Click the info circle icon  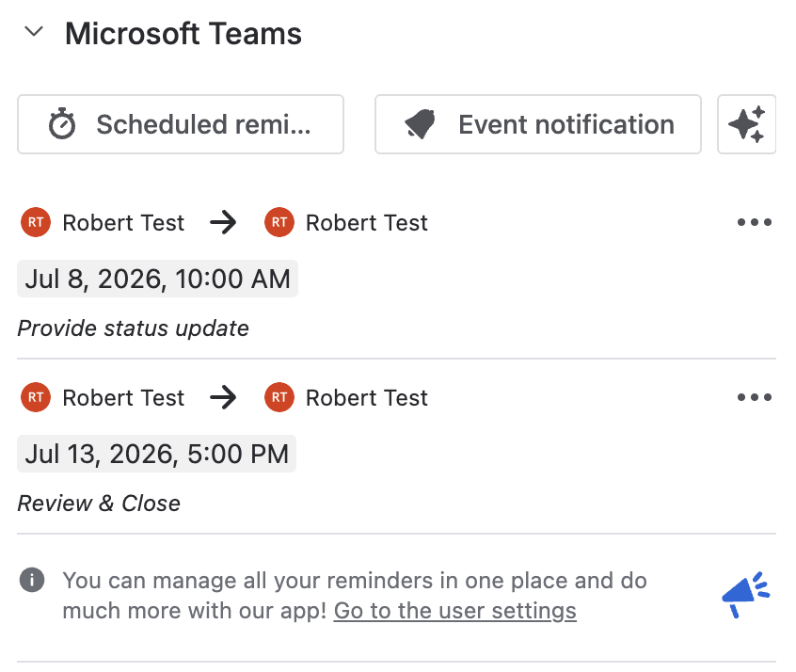pyautogui.click(x=32, y=580)
